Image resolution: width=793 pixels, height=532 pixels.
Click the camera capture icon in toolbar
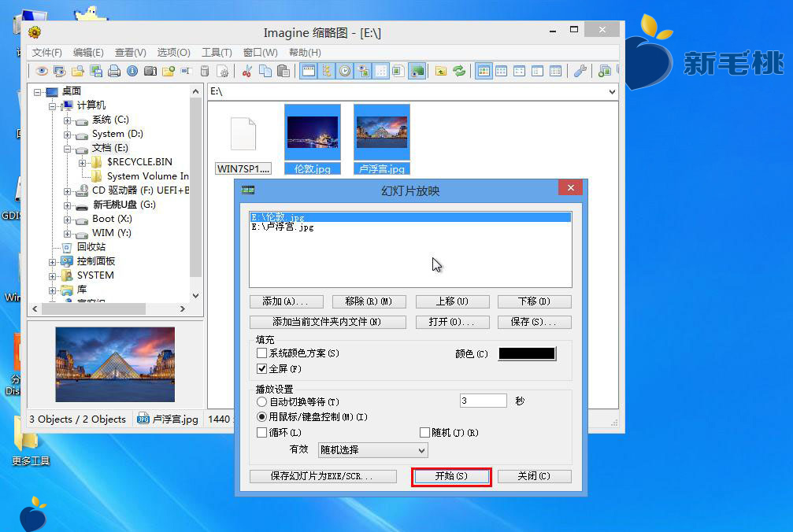[x=150, y=72]
